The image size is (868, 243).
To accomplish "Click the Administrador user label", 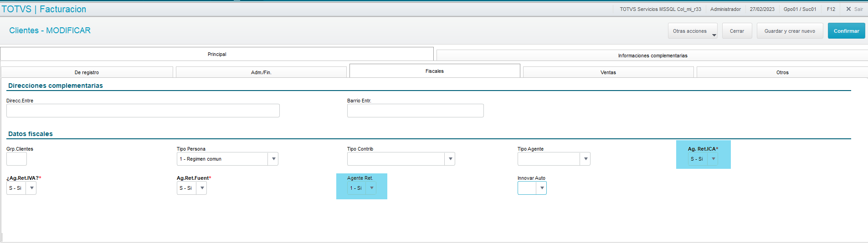I will [725, 9].
